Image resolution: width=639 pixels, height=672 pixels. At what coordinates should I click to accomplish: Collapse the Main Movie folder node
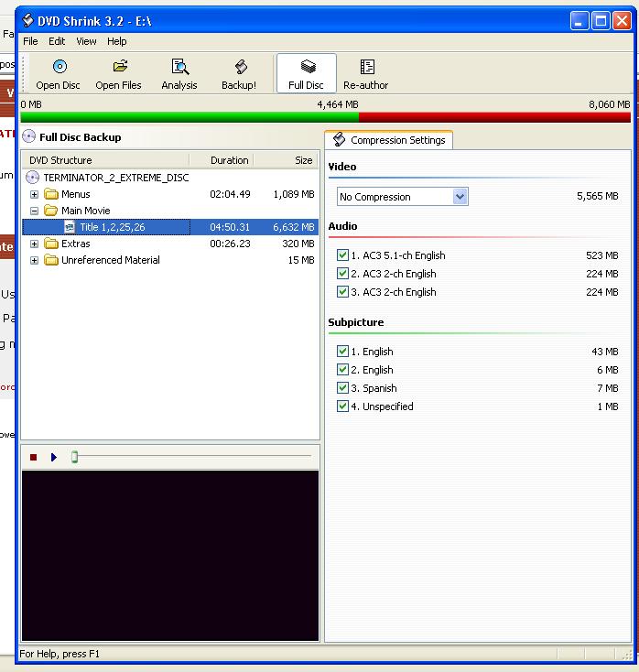pos(34,211)
